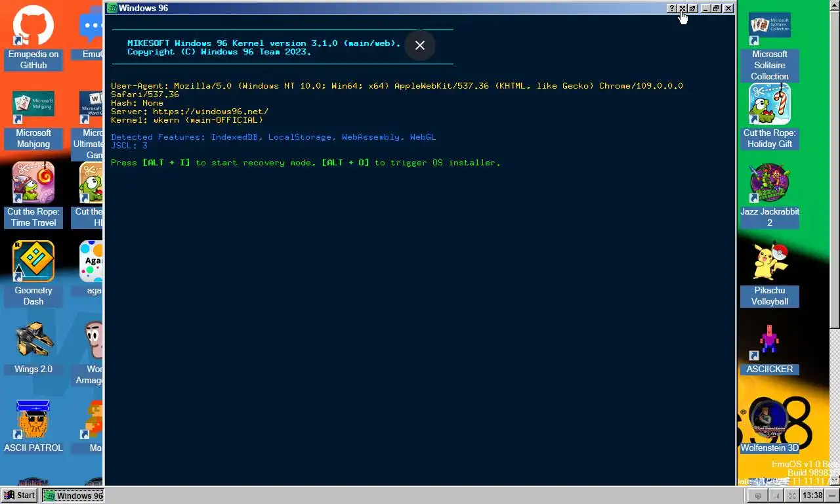Screen dimensions: 840x504
Task: Open the Jazz Jackrabbit 2 icon
Action: pos(769,195)
